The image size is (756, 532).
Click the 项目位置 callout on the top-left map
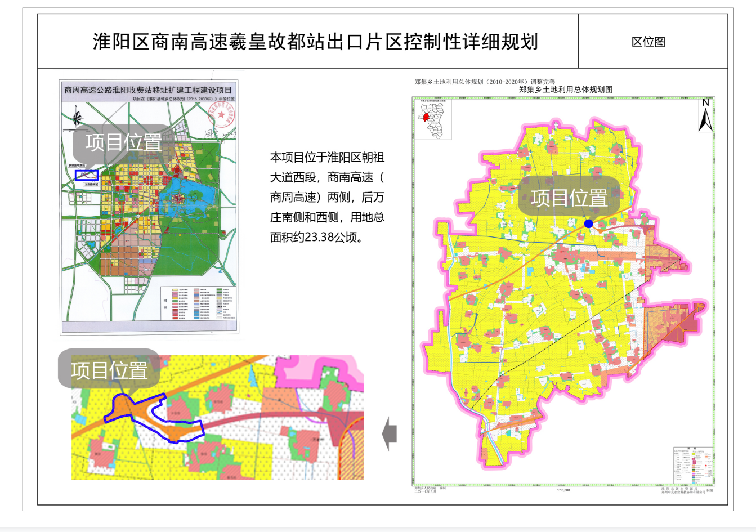pos(123,142)
